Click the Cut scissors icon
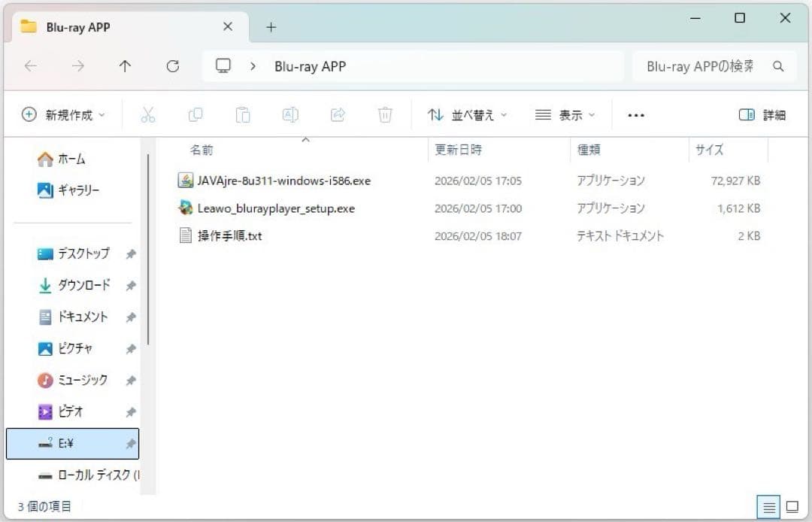Image resolution: width=812 pixels, height=522 pixels. [148, 114]
